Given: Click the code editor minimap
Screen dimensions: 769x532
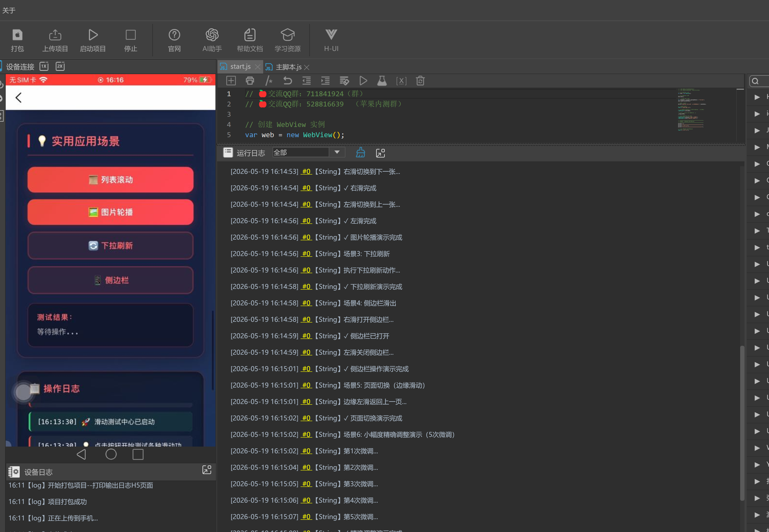Looking at the screenshot, I should coord(692,110).
